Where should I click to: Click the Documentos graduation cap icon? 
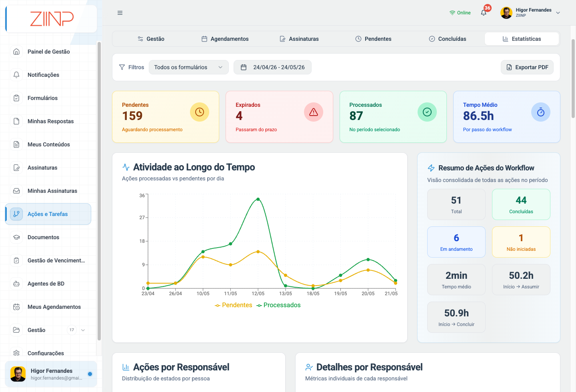point(16,237)
